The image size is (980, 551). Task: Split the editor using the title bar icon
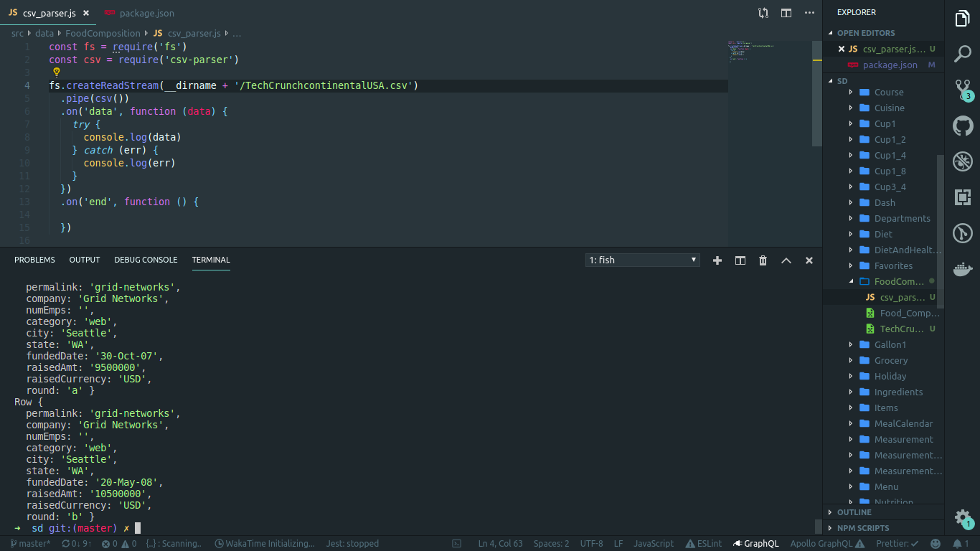tap(786, 13)
